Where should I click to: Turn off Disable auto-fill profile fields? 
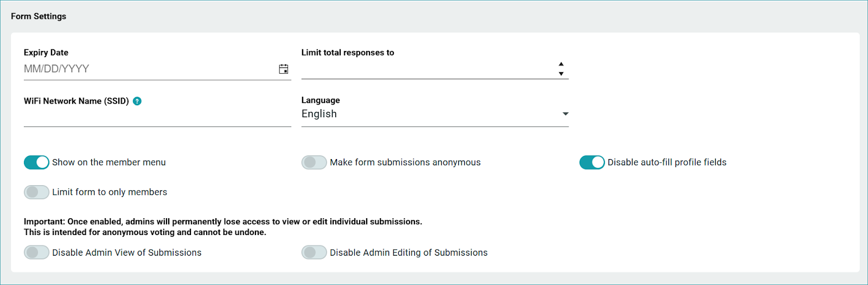592,162
